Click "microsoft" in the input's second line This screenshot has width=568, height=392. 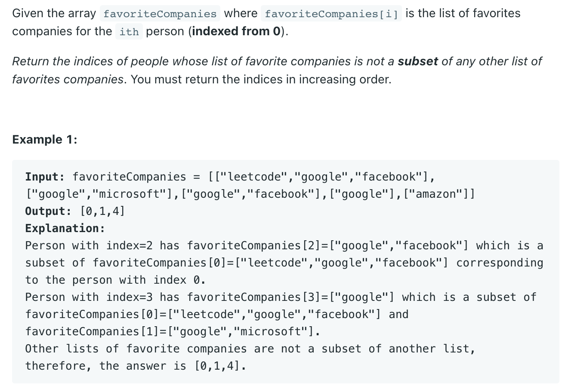coord(130,194)
